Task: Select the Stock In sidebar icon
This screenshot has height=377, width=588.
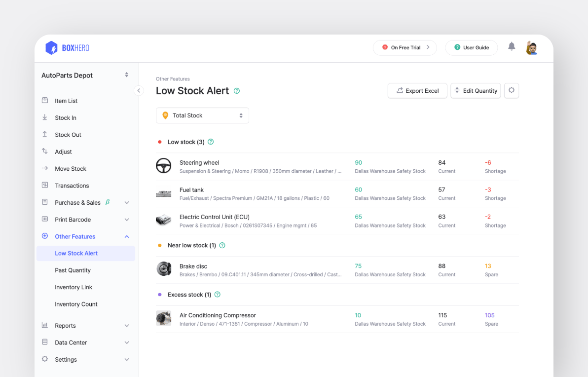Action: pos(45,117)
